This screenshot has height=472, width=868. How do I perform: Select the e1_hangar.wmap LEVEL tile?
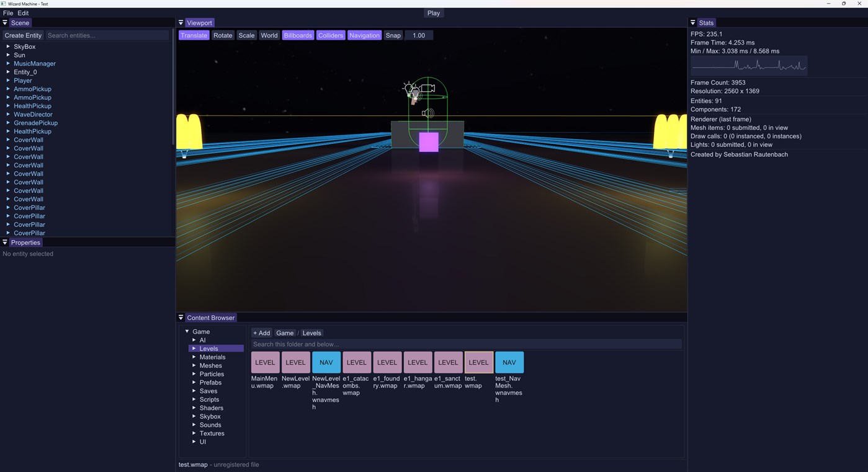(x=417, y=362)
